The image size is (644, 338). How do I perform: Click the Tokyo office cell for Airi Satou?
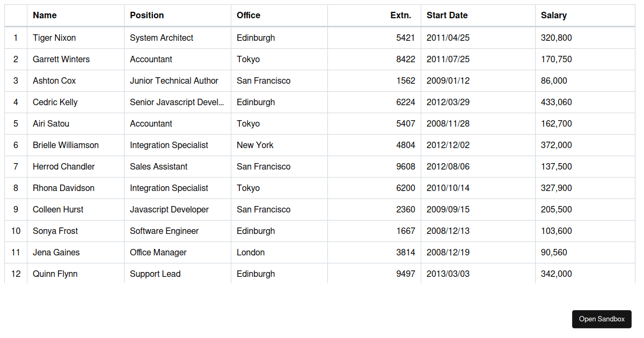248,123
